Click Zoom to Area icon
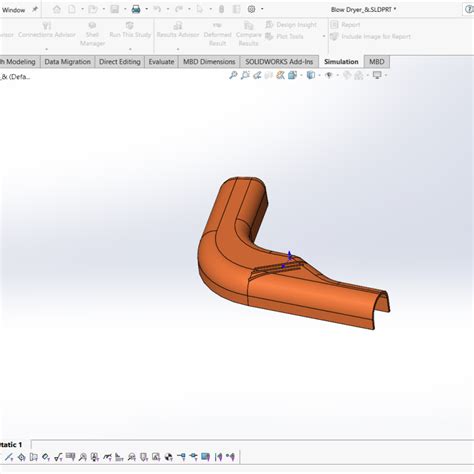Image resolution: width=474 pixels, height=474 pixels. (x=245, y=75)
